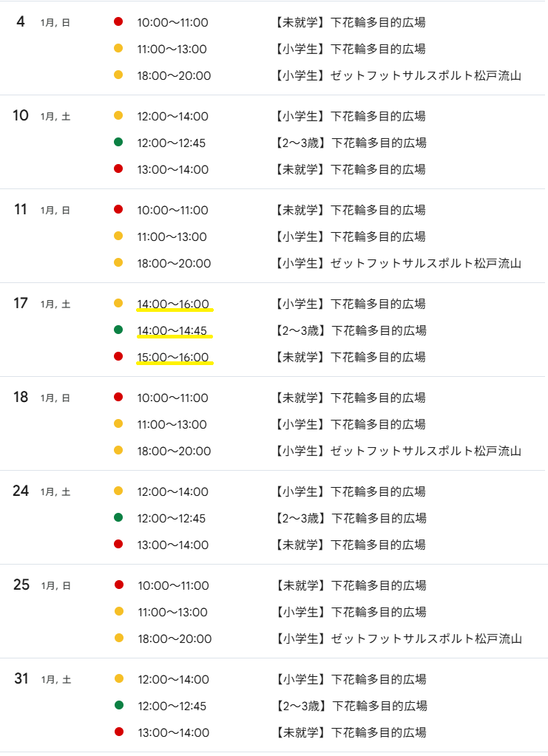548x756 pixels.
Task: Open 【未就学】下花輪多目的広場 title on January 24
Action: (x=350, y=545)
